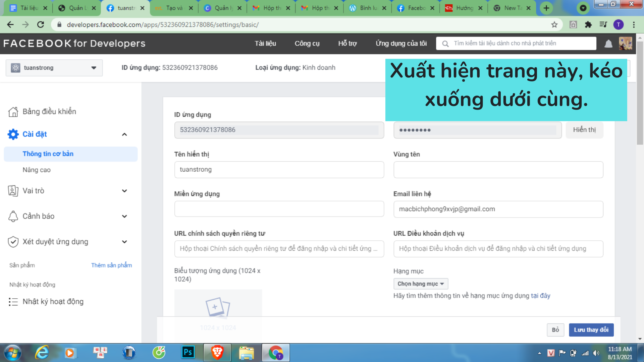Open media control playlist icon
Viewport: 644px width, 362px height.
(603, 24)
